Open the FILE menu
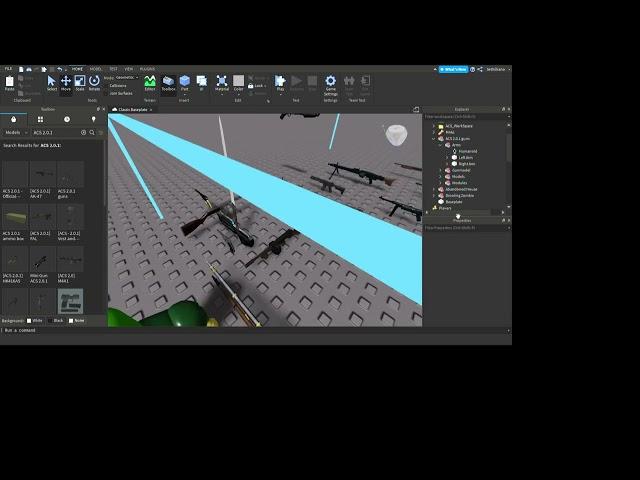The height and width of the screenshot is (480, 640). [8, 69]
